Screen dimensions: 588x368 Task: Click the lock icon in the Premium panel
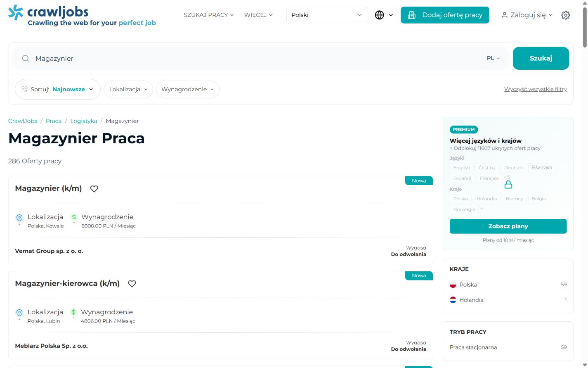[508, 184]
